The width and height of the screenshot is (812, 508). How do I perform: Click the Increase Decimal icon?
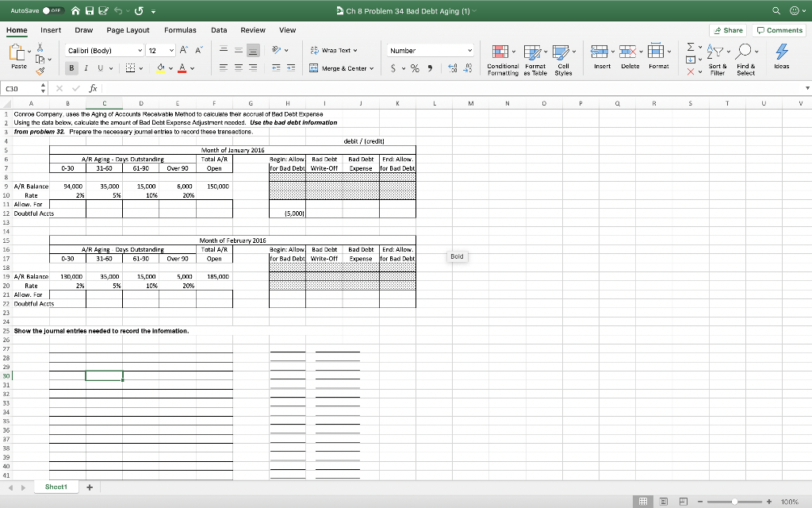[453, 68]
